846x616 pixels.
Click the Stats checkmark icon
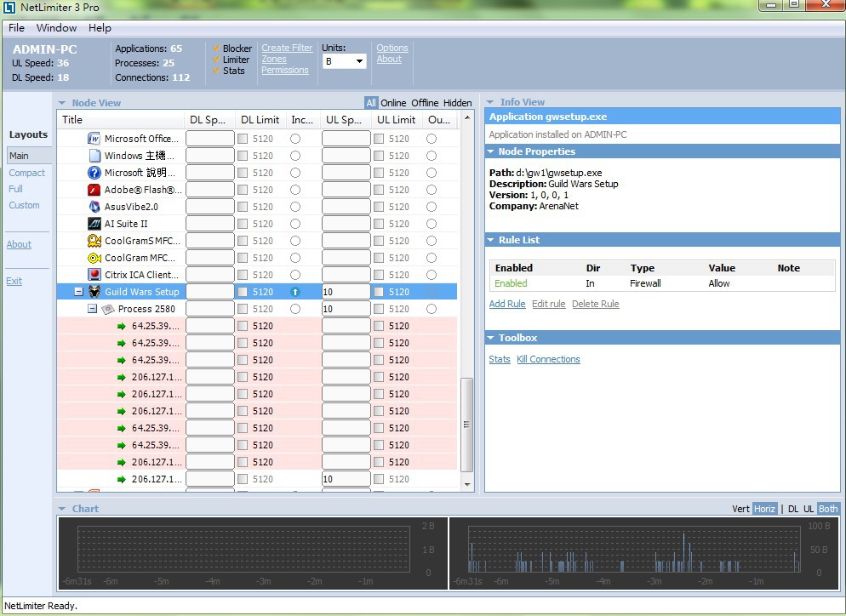point(216,71)
